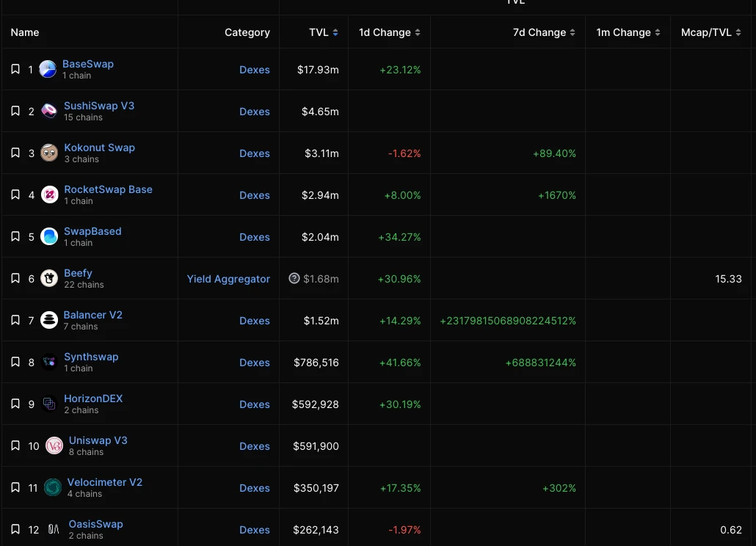This screenshot has height=546, width=756.
Task: Click the Name column header
Action: click(x=25, y=32)
